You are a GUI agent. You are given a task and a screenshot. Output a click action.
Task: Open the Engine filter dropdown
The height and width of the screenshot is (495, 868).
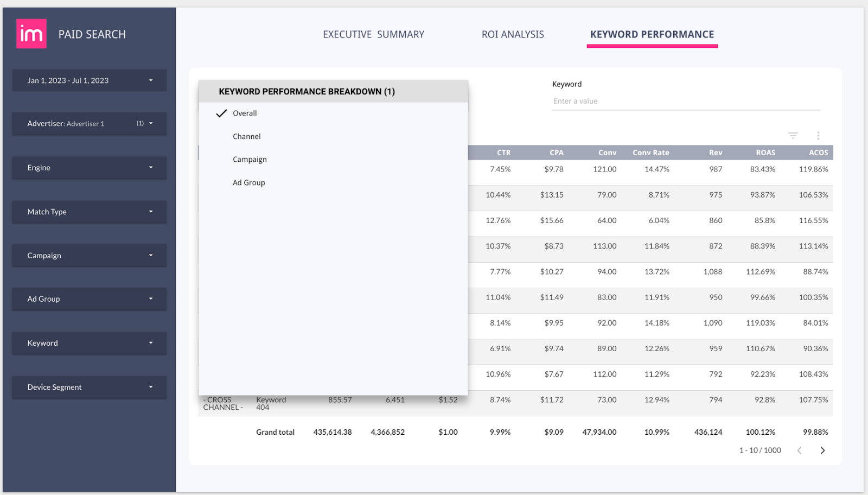89,168
